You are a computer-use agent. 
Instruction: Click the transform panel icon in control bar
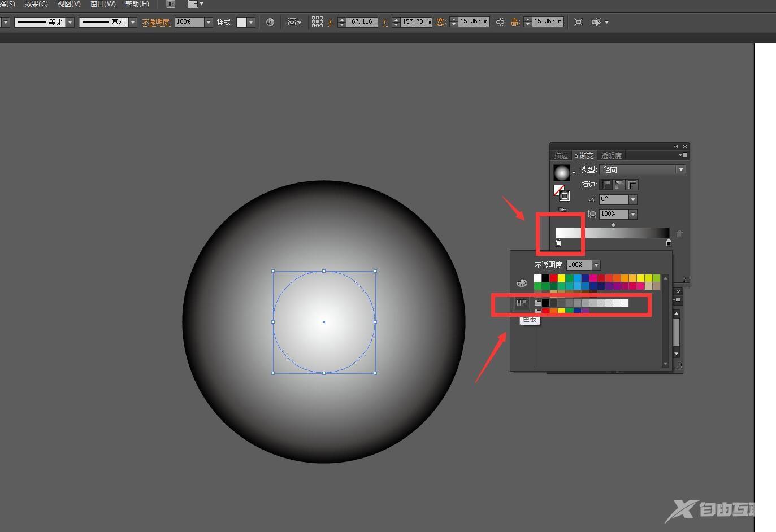click(579, 22)
